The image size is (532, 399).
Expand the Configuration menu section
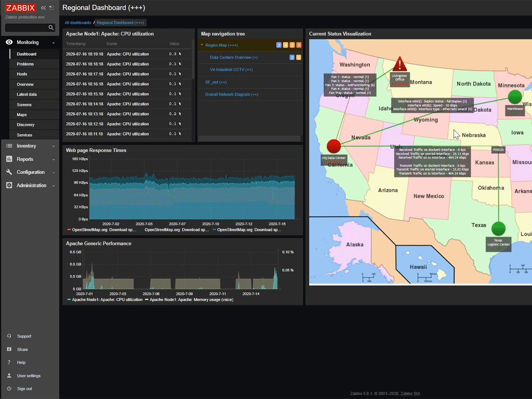pos(54,172)
